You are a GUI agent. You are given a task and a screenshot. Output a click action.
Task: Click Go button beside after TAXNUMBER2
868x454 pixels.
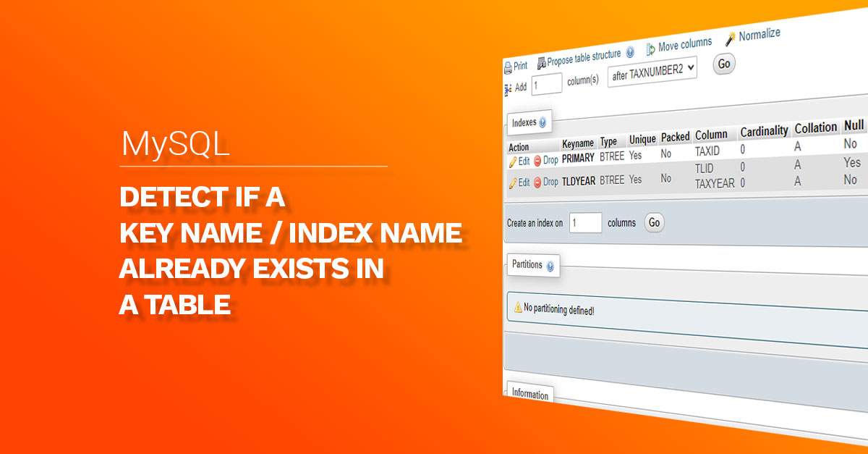click(724, 64)
